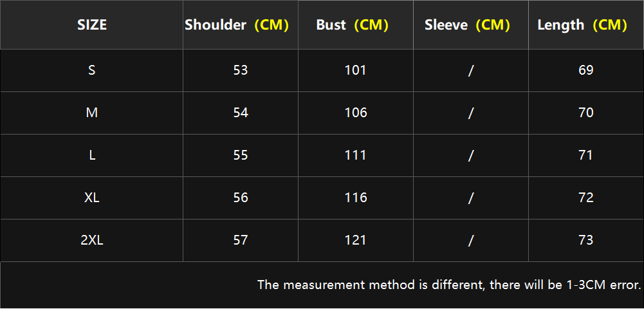Select the S size row label
644x309 pixels.
pyautogui.click(x=91, y=70)
